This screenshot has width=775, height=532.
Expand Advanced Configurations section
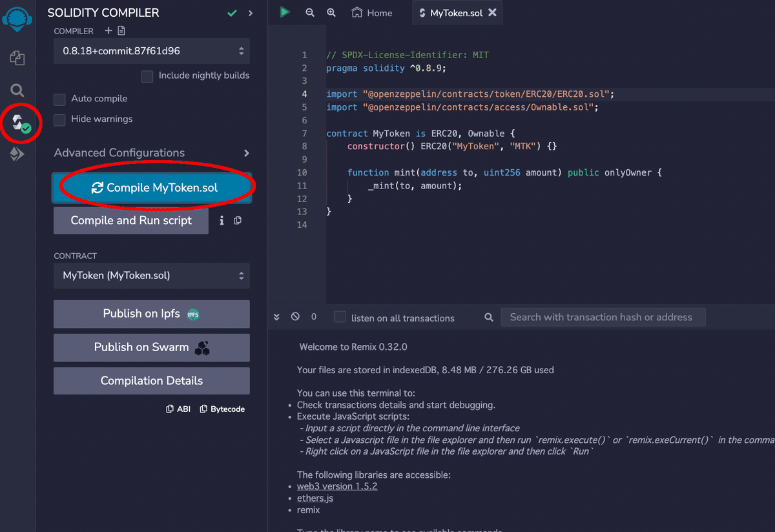click(152, 153)
